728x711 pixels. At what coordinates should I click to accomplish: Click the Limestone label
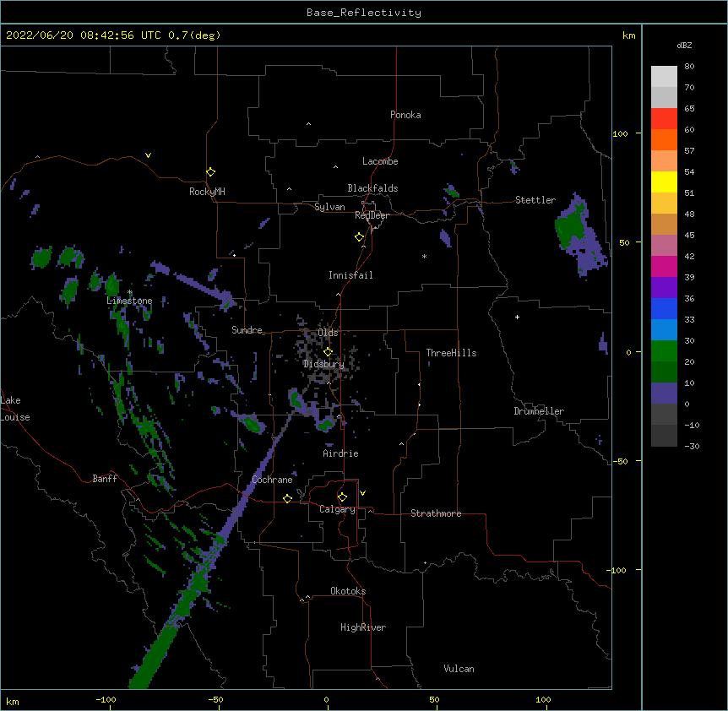(129, 301)
